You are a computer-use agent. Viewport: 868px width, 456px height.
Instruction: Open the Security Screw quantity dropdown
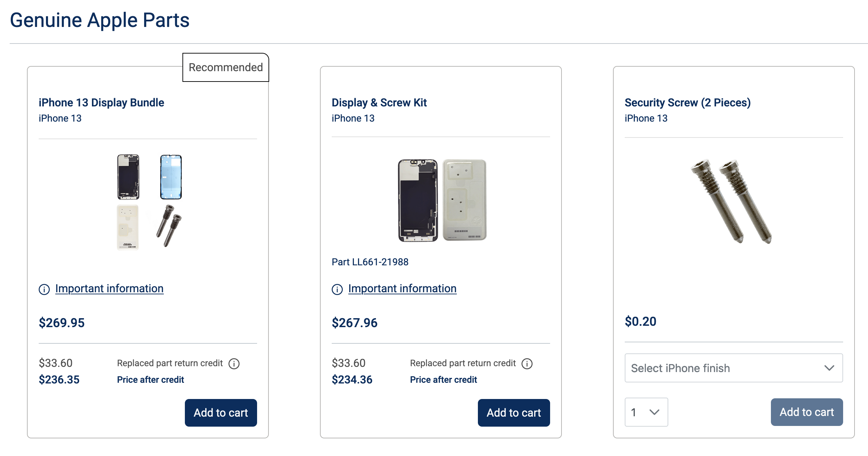(646, 412)
